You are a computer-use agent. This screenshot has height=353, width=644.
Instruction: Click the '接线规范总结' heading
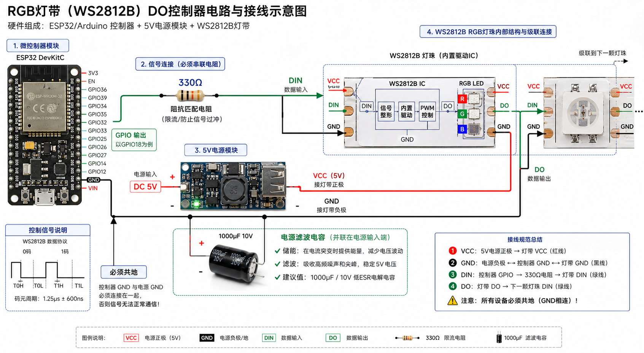pyautogui.click(x=525, y=239)
